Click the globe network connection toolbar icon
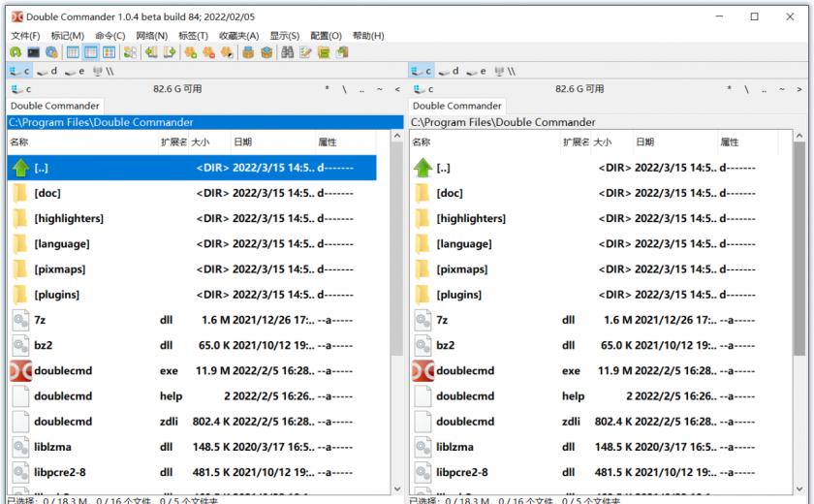This screenshot has width=814, height=504. (51, 52)
